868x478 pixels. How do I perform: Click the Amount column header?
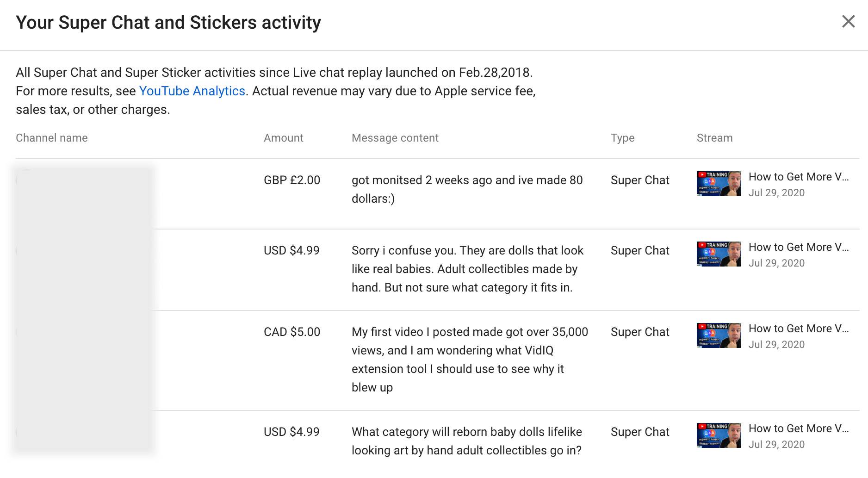coord(283,138)
